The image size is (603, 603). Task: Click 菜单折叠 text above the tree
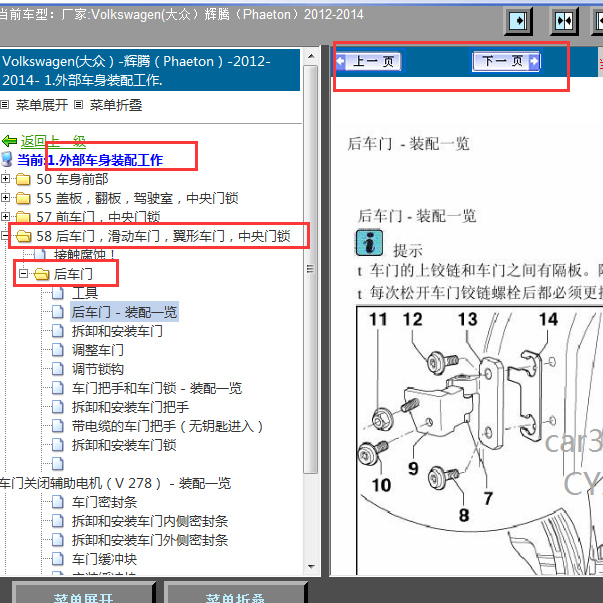[x=116, y=105]
